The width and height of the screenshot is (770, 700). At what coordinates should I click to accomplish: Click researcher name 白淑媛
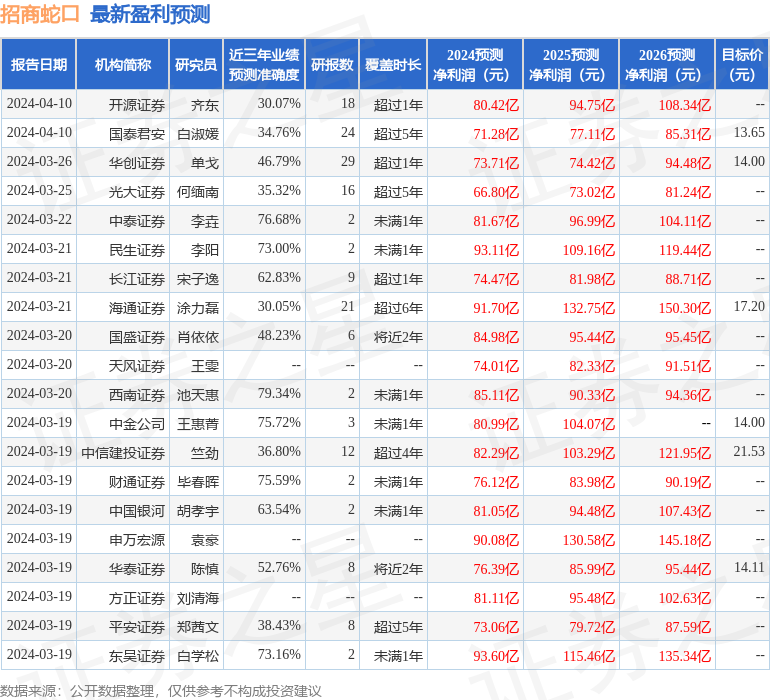tap(198, 134)
